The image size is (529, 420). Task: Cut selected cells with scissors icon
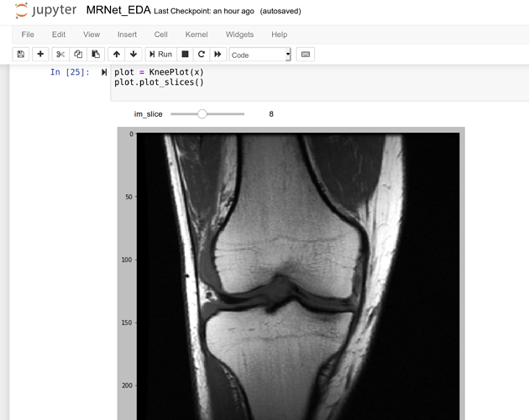60,54
